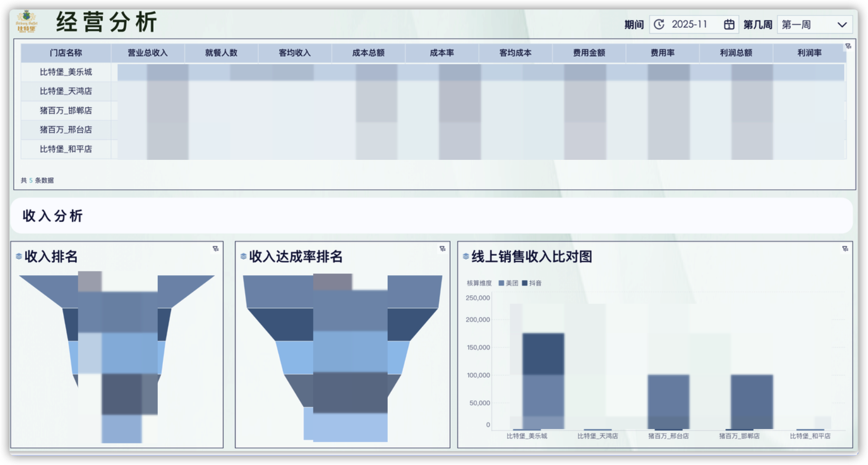The width and height of the screenshot is (868, 465).
Task: Toggle 美团 legend series in chart
Action: [x=508, y=283]
